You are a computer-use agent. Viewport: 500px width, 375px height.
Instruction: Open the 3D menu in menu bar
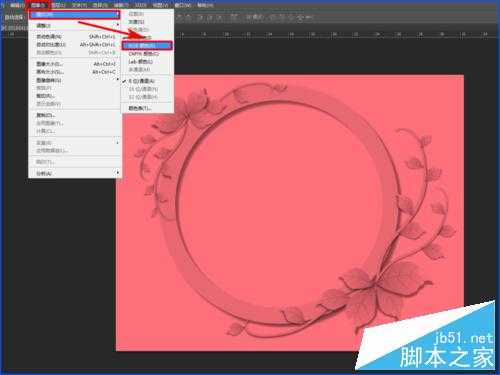click(x=140, y=5)
